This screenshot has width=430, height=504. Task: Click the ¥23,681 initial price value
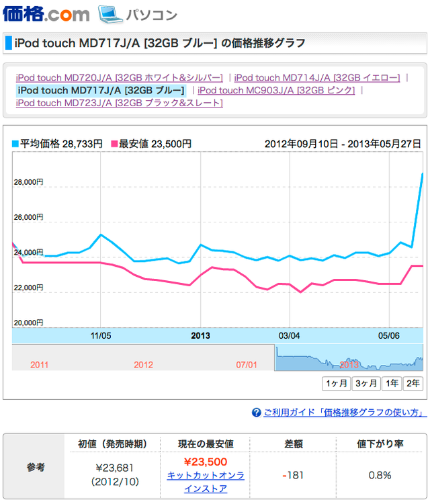pyautogui.click(x=115, y=468)
